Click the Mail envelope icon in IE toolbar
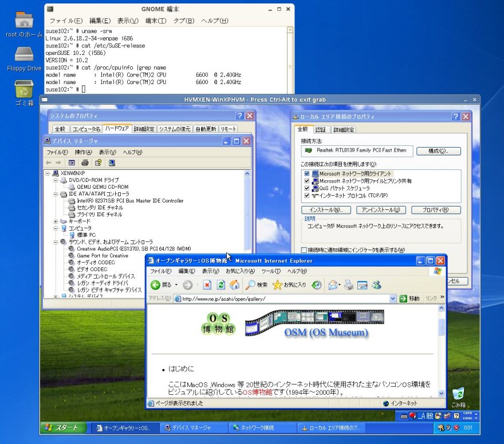This screenshot has width=504, height=444. [x=333, y=285]
